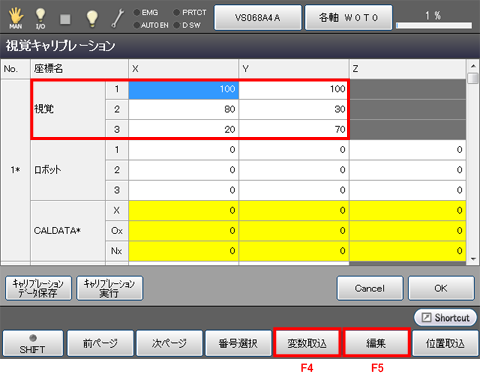Click the CALDATA* name cell
This screenshot has height=374, width=480.
click(68, 231)
